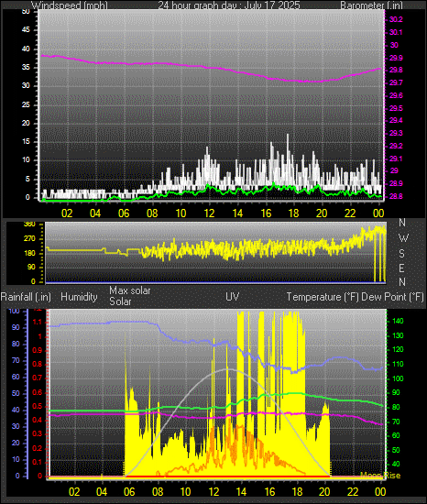Screen dimensions: 427x504
Task: Click the "Barometer (.in)" axis title
Action: click(x=371, y=5)
